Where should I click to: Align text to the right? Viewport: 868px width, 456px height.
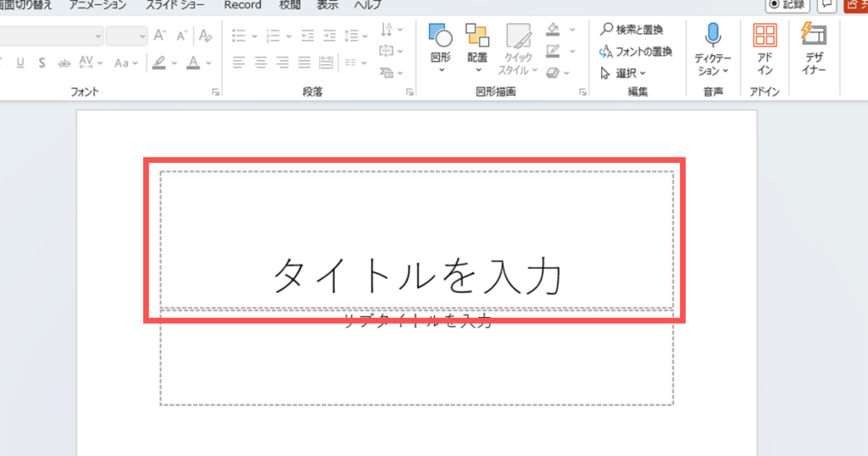pos(282,63)
